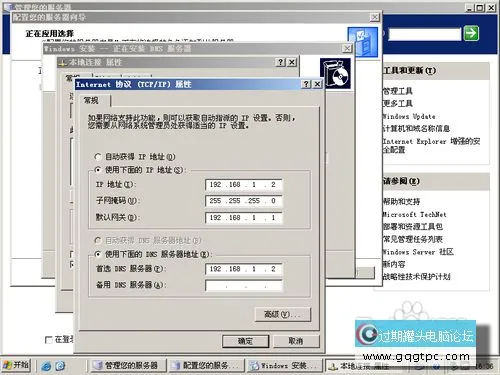Viewport: 500px width, 375px height.
Task: Open Microsoft TechNet link
Action: [x=414, y=214]
